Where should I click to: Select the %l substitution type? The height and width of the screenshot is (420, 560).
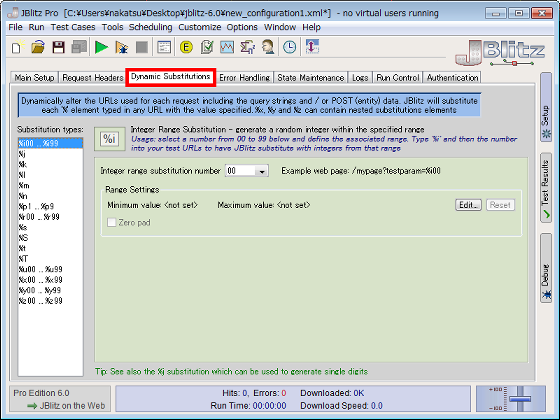50,175
